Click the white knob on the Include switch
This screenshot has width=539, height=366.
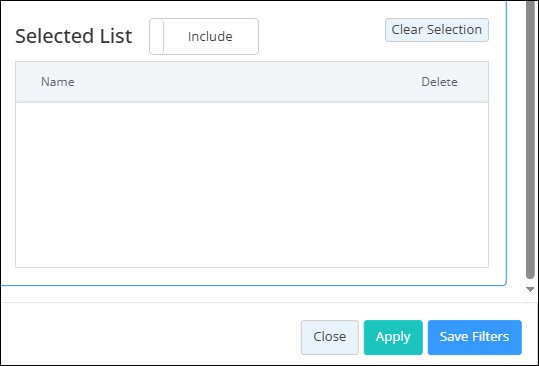pyautogui.click(x=157, y=36)
